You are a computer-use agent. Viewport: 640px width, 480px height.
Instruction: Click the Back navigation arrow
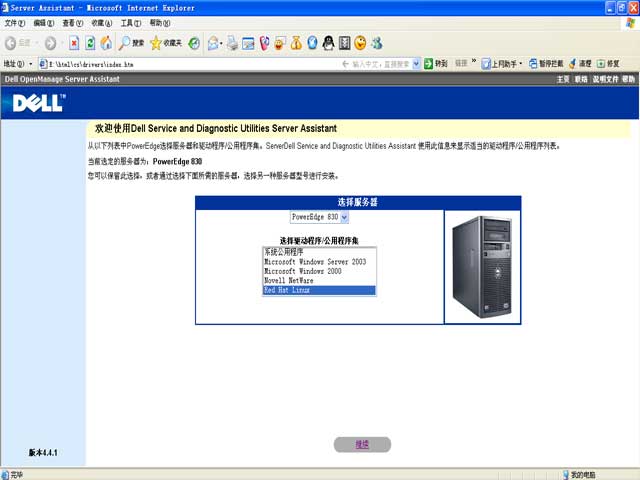(x=11, y=43)
